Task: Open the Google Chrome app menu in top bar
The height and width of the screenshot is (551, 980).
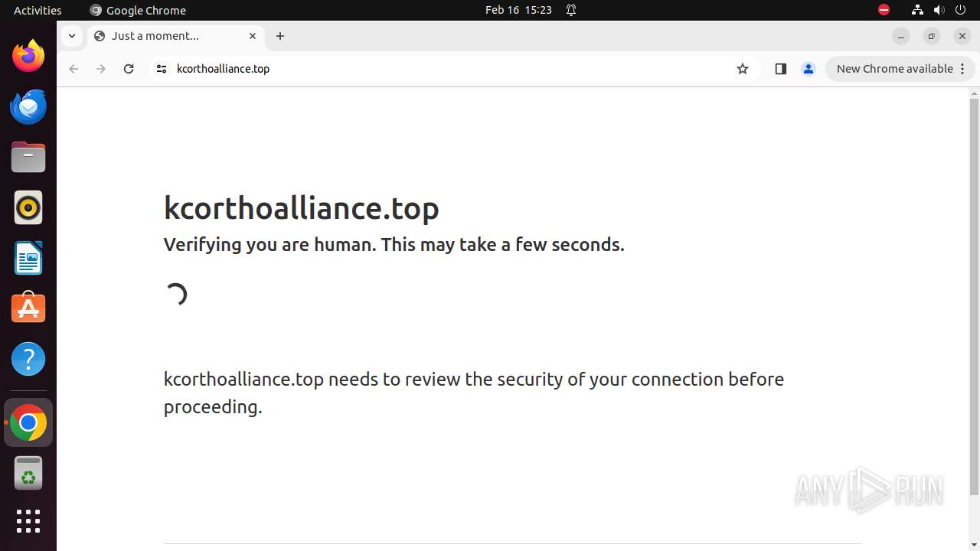Action: (x=138, y=10)
